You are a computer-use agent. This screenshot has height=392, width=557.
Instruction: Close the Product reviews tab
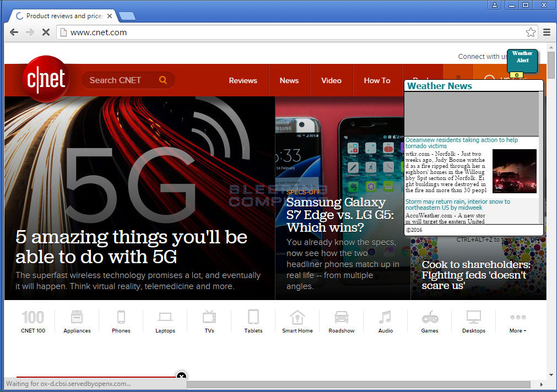pos(110,16)
